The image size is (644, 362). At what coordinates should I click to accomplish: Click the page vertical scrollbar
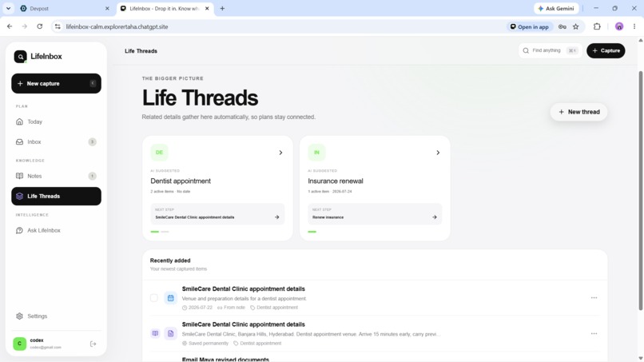point(640,191)
